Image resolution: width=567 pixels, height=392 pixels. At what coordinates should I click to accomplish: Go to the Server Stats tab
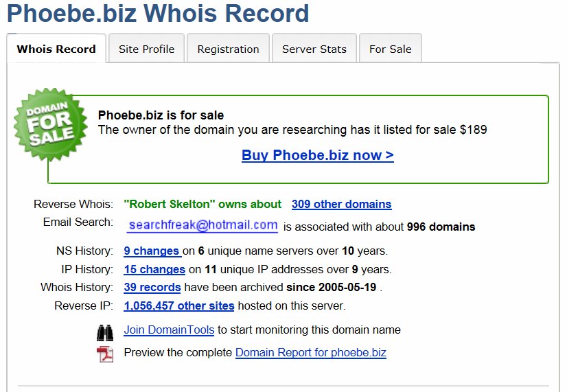coord(314,49)
